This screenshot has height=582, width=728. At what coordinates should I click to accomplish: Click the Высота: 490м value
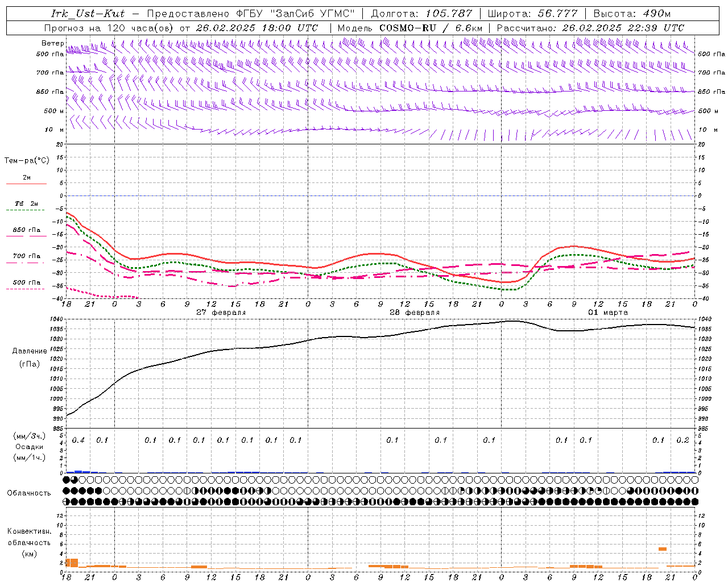click(632, 14)
